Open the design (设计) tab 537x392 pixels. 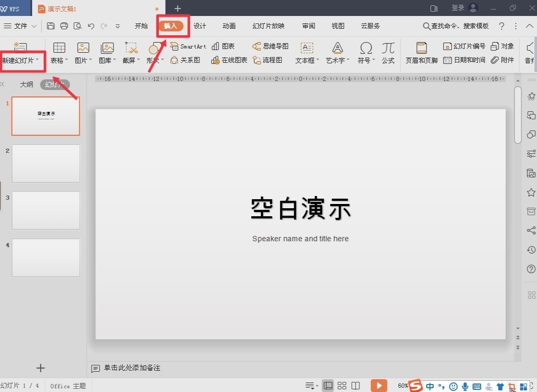click(x=199, y=26)
